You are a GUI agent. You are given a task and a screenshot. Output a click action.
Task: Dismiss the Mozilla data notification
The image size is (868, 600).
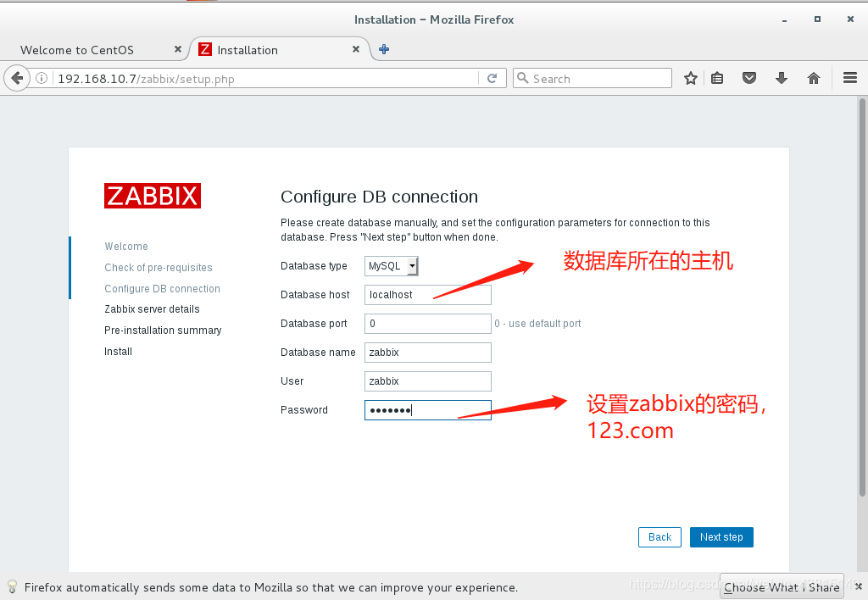tap(857, 586)
